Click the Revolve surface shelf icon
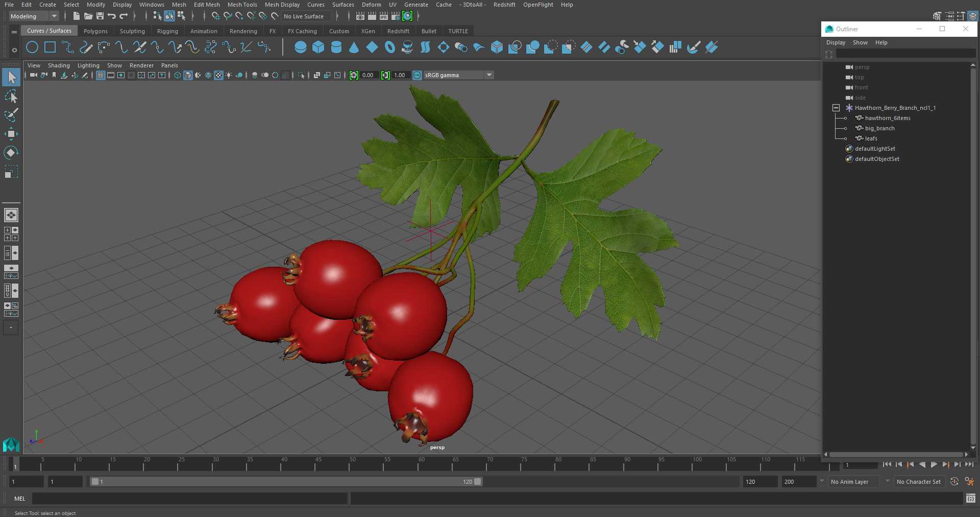 click(407, 48)
